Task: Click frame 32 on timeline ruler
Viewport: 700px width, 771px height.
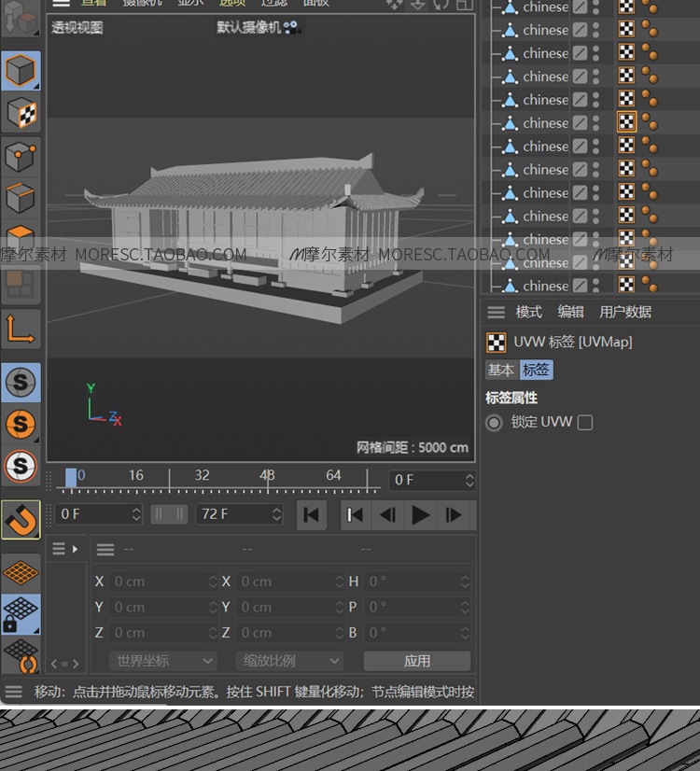Action: [202, 475]
